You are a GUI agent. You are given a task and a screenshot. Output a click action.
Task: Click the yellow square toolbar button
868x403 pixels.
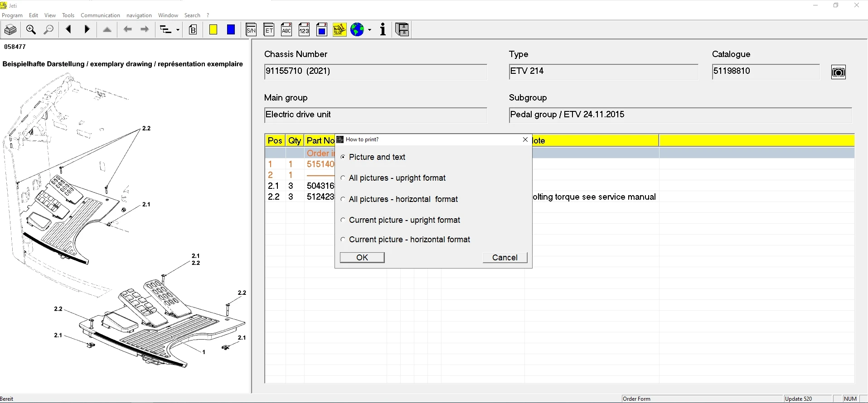[x=213, y=30]
